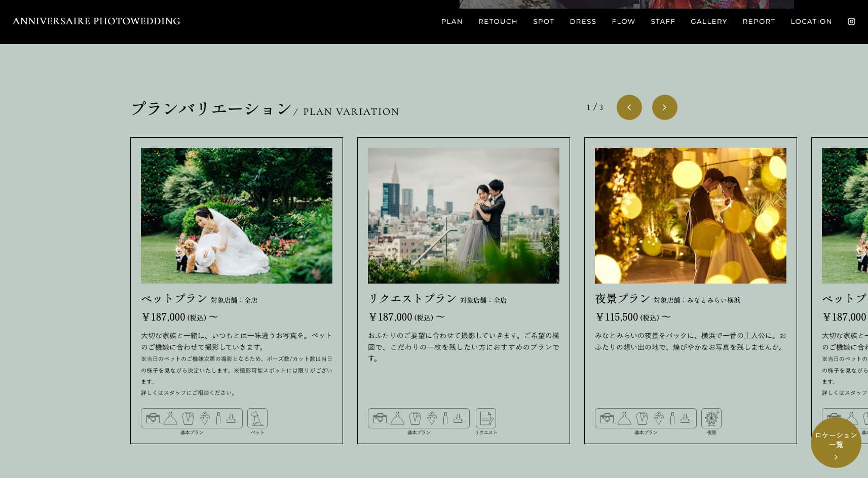This screenshot has height=478, width=868.
Task: Click the 1 / 3 slide counter
Action: tap(595, 107)
